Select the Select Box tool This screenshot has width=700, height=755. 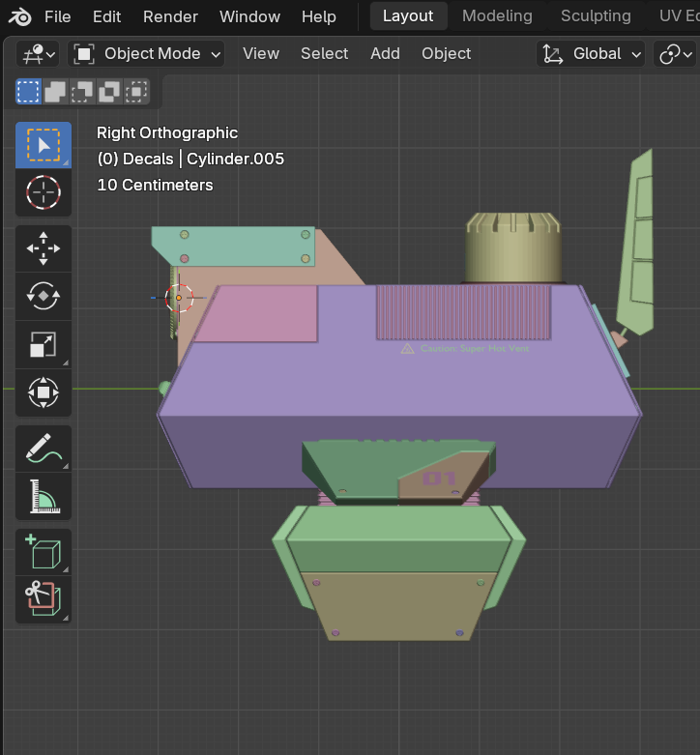(44, 145)
